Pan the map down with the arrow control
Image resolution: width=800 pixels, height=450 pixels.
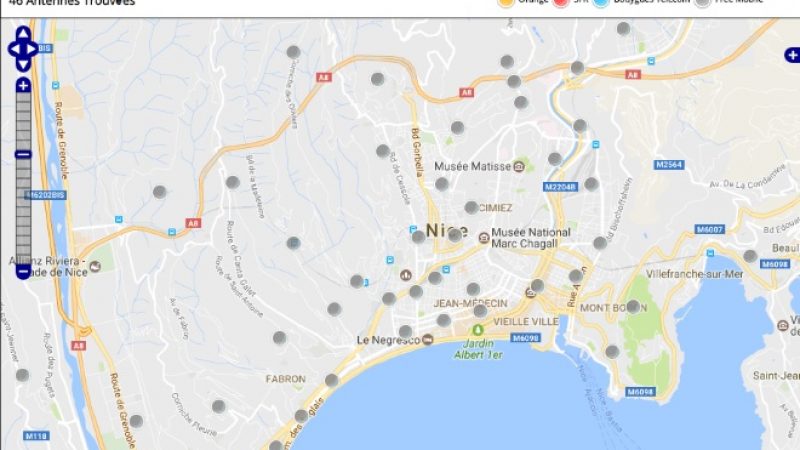point(23,64)
